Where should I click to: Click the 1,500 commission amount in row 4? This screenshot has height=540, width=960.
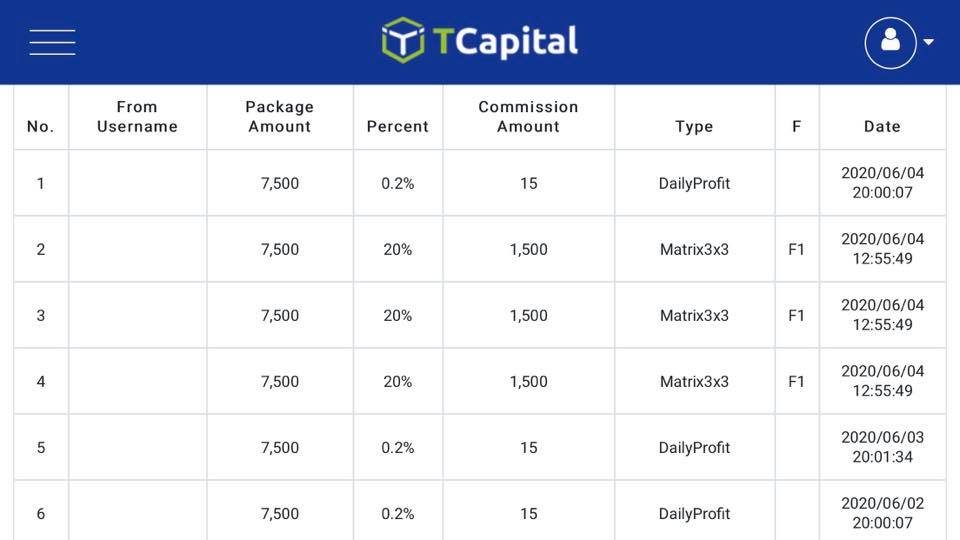pos(528,381)
